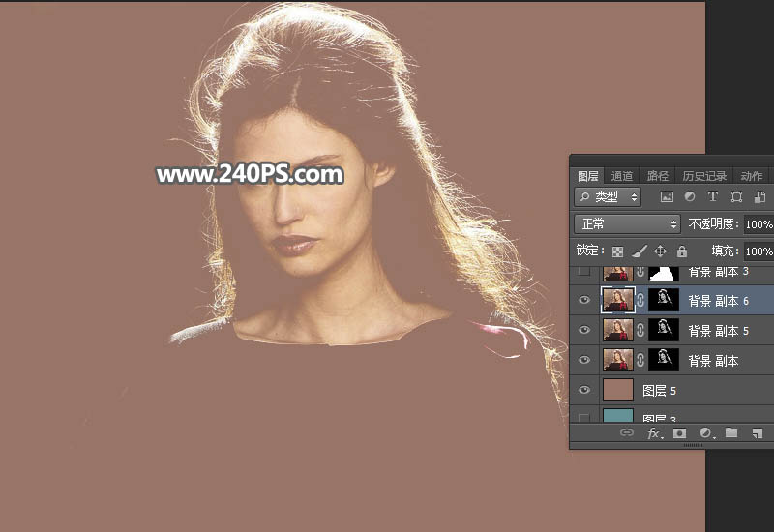Select layer name 背景 副本 6
Screen dimensions: 774x532
click(719, 301)
